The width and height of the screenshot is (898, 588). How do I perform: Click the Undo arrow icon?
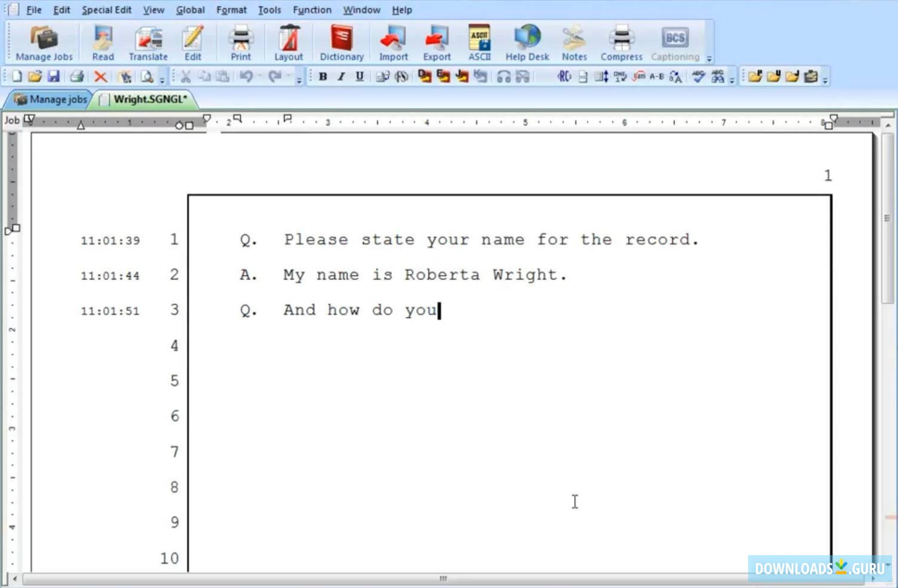click(246, 76)
